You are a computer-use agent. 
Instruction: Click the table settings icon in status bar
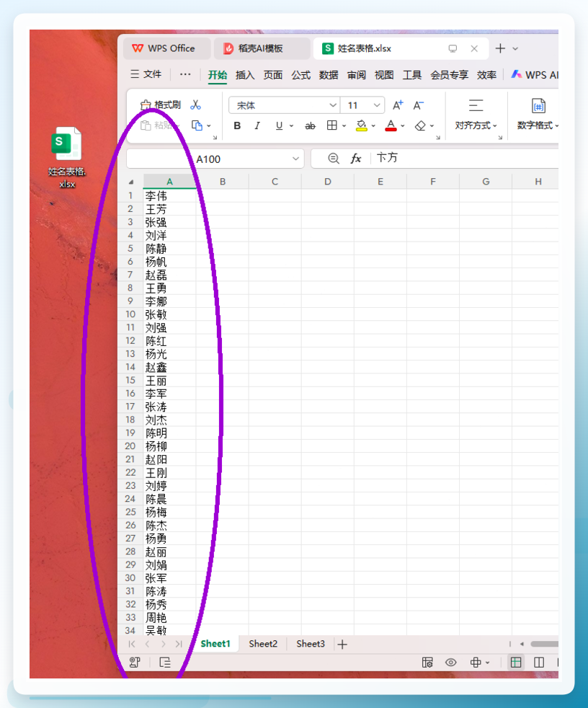click(427, 662)
